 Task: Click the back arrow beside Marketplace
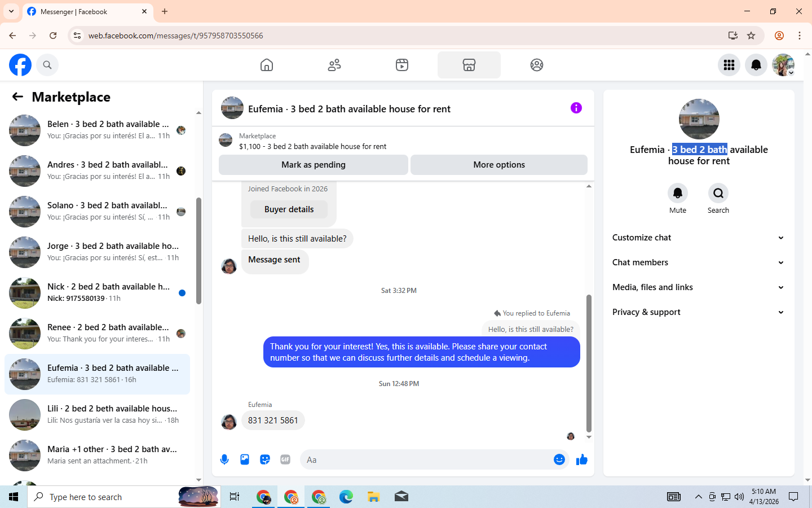click(x=17, y=97)
